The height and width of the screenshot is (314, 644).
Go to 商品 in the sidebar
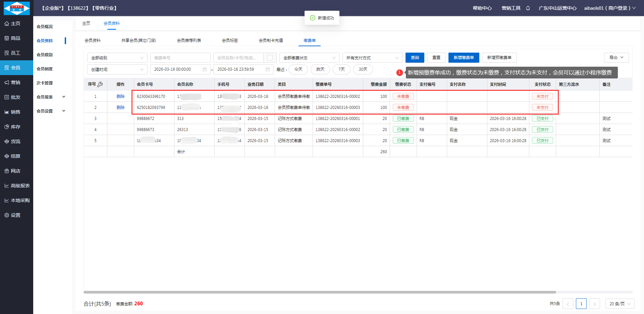(x=16, y=38)
